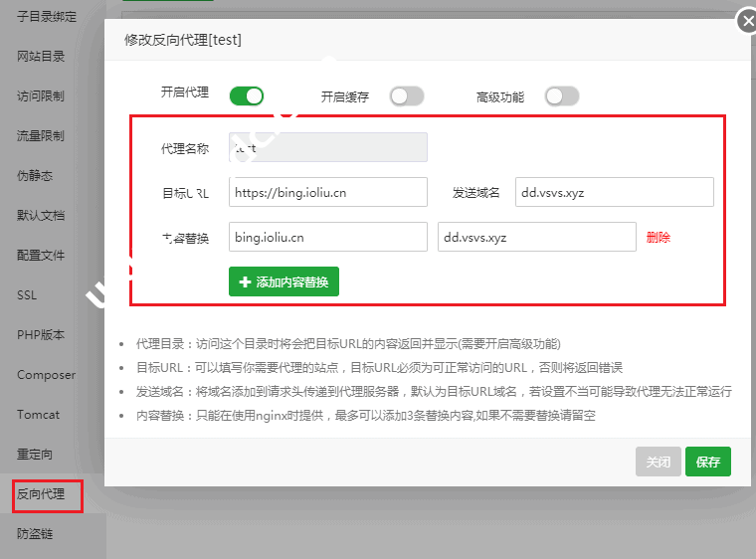Open Composer in the sidebar
Viewport: 756px width, 559px height.
point(46,375)
